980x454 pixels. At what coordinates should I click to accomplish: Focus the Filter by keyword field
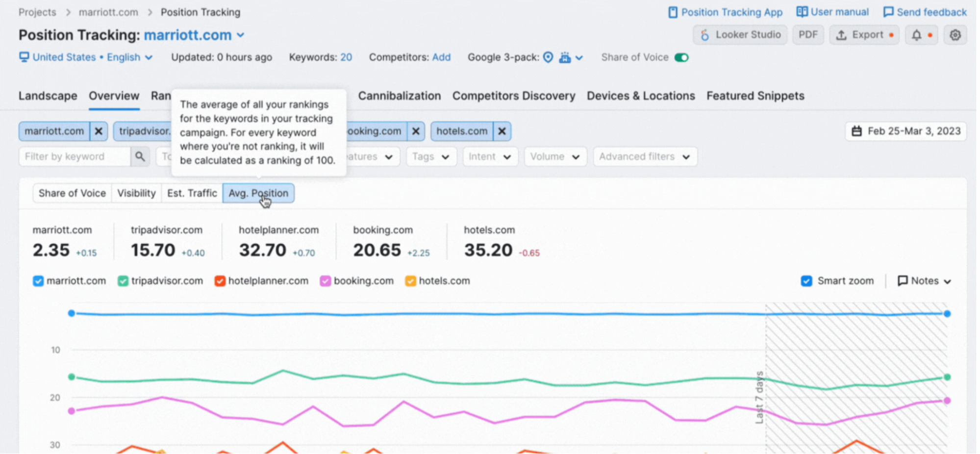75,156
